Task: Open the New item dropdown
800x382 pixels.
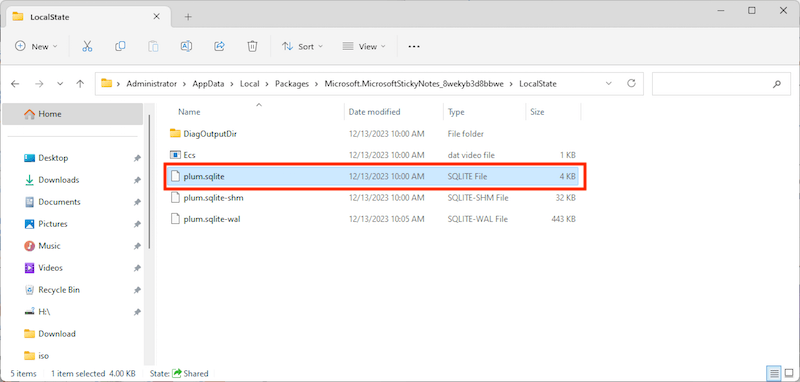Action: coord(36,46)
